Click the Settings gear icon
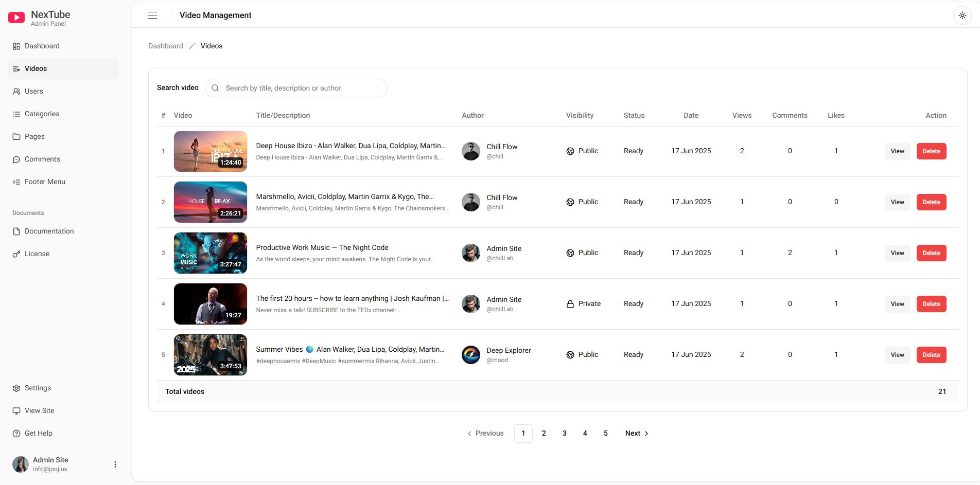980x485 pixels. (16, 388)
